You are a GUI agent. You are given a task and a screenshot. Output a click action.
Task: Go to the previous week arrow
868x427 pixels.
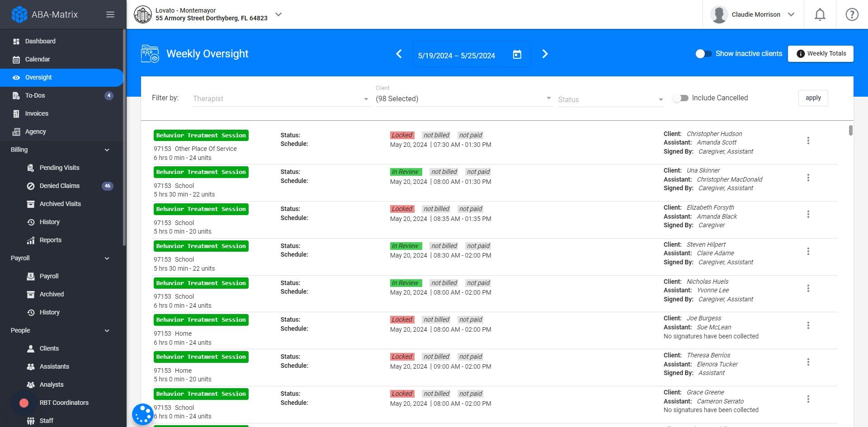399,54
